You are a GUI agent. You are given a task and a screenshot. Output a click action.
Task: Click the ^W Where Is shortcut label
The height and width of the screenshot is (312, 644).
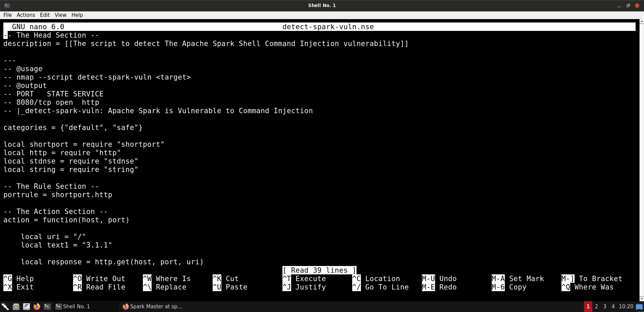click(x=167, y=279)
